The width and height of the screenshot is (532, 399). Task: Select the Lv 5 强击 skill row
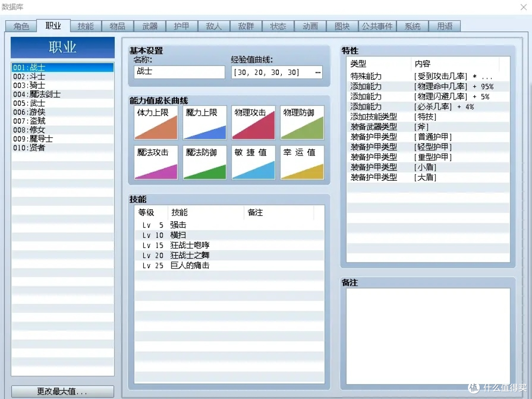click(230, 225)
